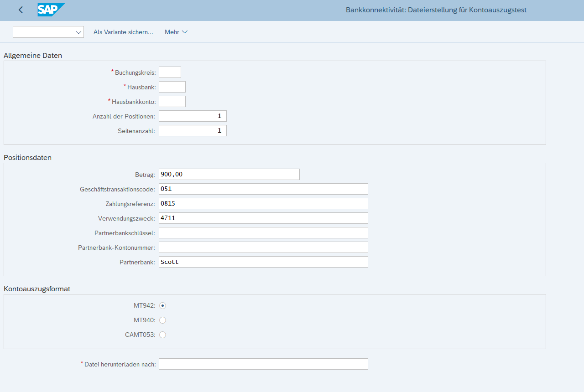Screen dimensions: 584x392
Task: Expand the Mehr menu
Action: 176,32
